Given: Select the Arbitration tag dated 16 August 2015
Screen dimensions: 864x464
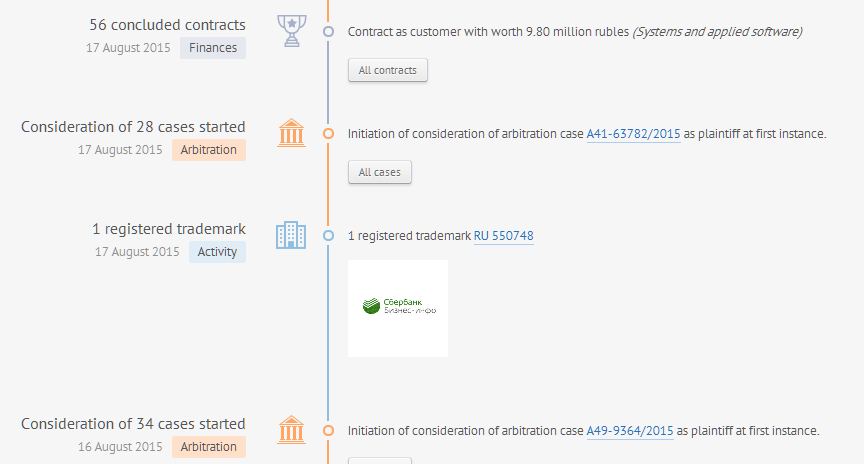Looking at the screenshot, I should pos(209,447).
